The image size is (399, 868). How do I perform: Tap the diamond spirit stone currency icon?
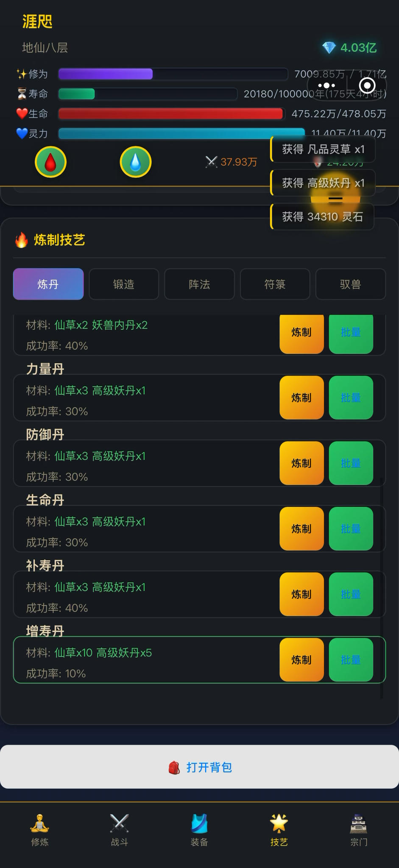[329, 47]
